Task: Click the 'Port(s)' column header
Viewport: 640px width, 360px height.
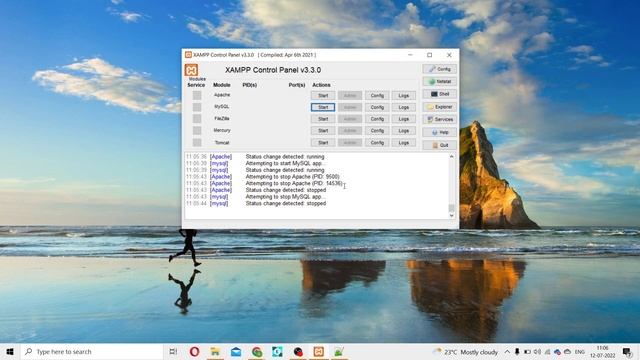Action: [x=297, y=85]
